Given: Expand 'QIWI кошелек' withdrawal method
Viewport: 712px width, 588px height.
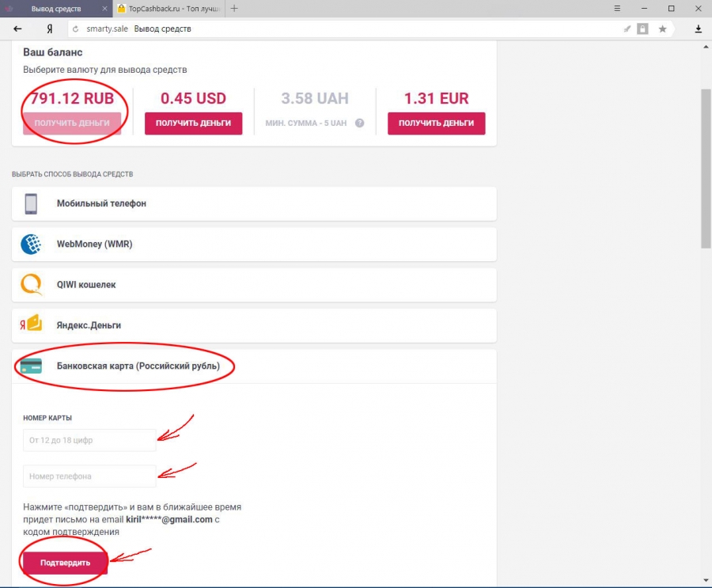Looking at the screenshot, I should click(254, 284).
